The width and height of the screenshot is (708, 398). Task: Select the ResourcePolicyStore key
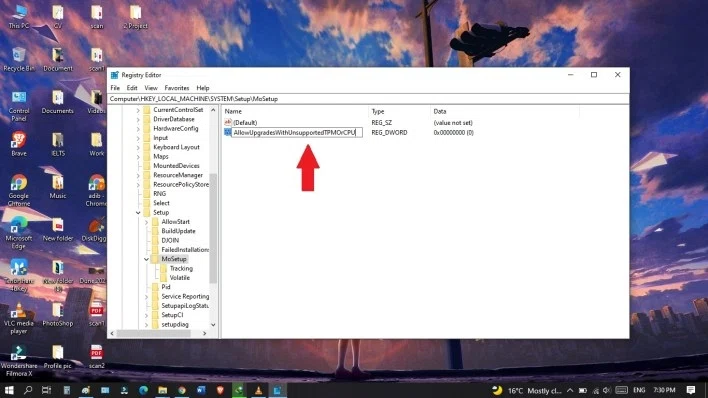(x=181, y=184)
